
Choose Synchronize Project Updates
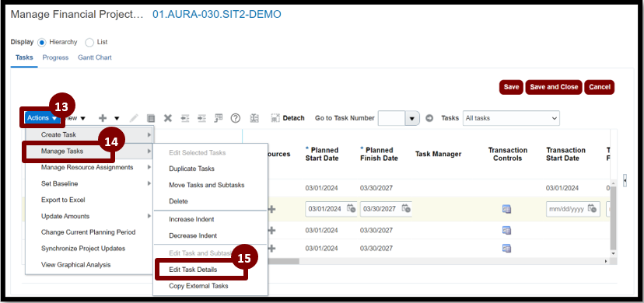coord(89,249)
